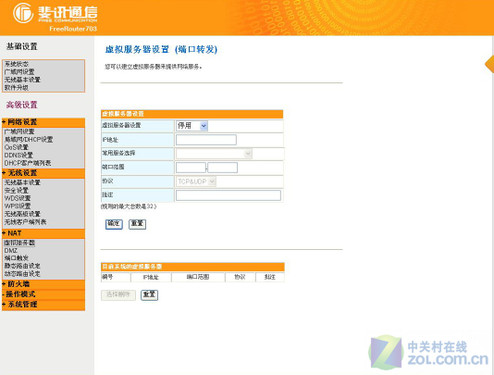Collapse the 网络设置 section header

(43, 122)
